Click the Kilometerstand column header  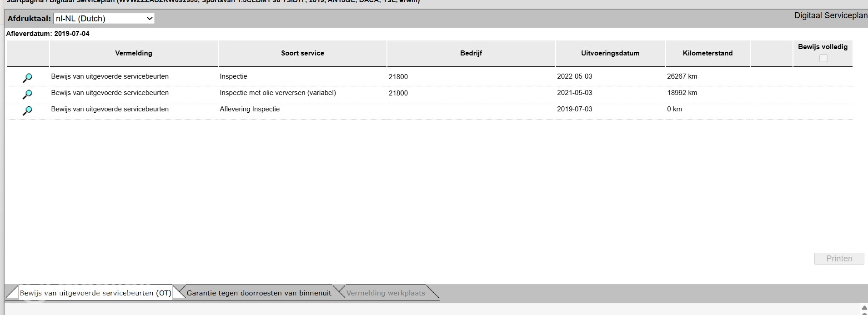click(x=707, y=53)
